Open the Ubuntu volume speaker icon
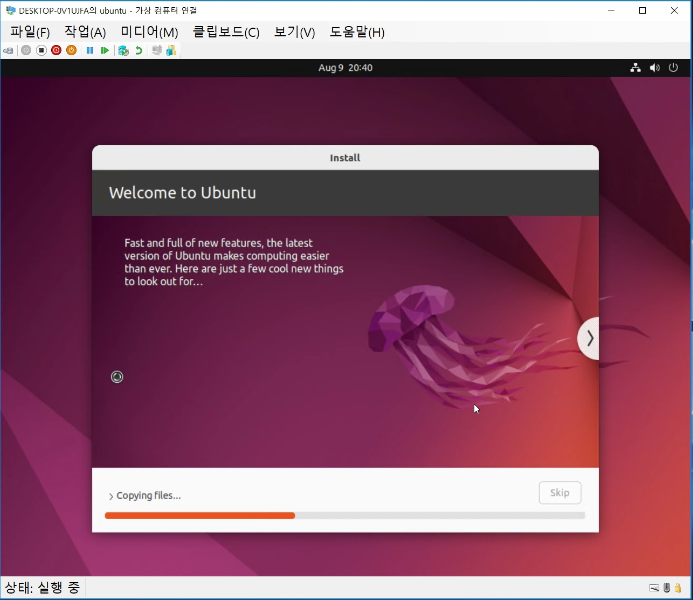Viewport: 693px width, 600px height. 655,68
